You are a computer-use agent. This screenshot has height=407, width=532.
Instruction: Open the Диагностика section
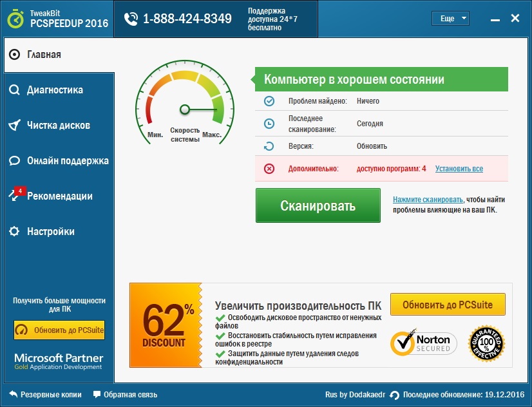(55, 90)
